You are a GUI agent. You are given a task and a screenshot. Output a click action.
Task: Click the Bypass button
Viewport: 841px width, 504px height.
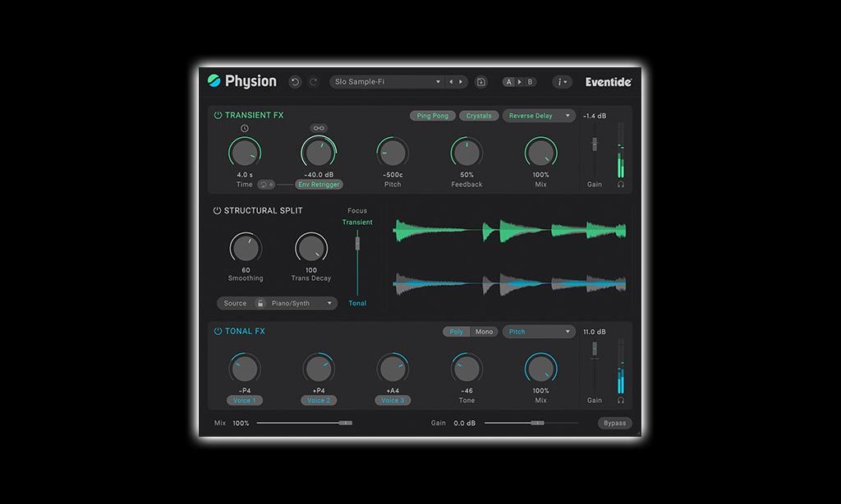(x=614, y=423)
